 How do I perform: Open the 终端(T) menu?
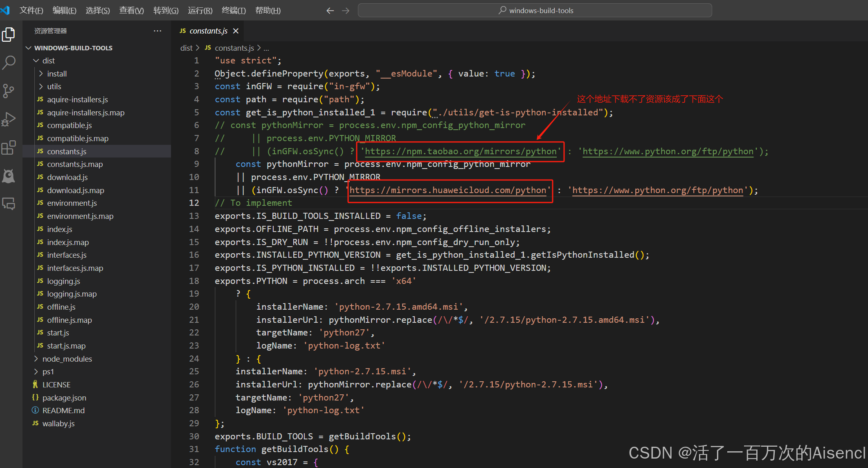point(234,11)
